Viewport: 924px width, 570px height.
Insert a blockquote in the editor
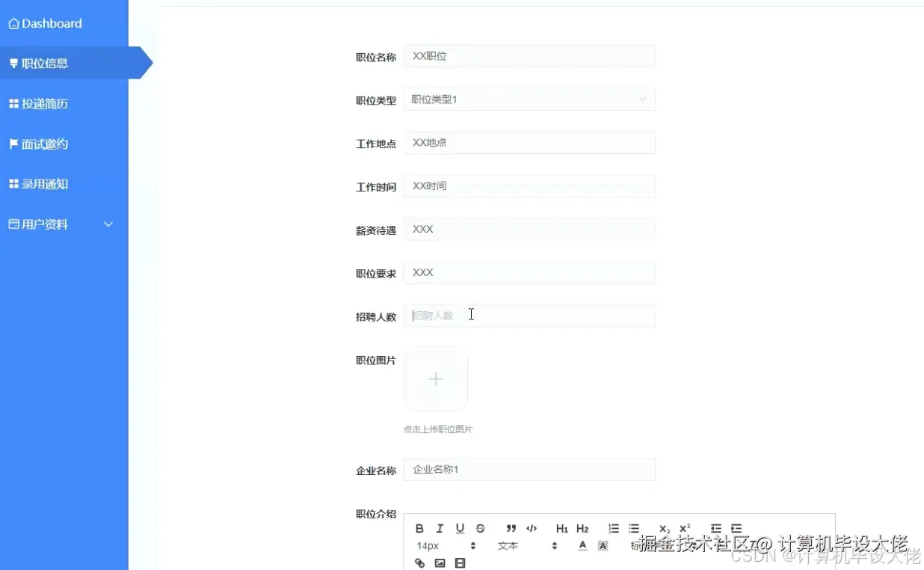coord(511,528)
